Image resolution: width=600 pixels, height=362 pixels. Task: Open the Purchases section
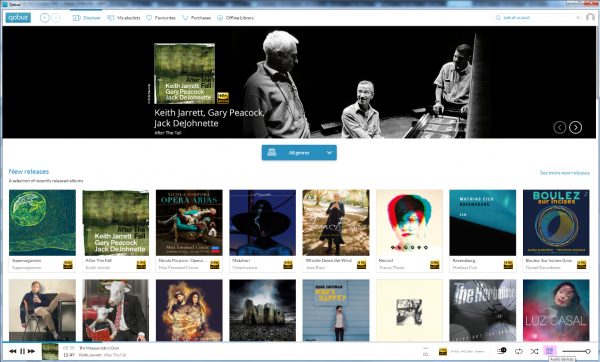click(196, 18)
